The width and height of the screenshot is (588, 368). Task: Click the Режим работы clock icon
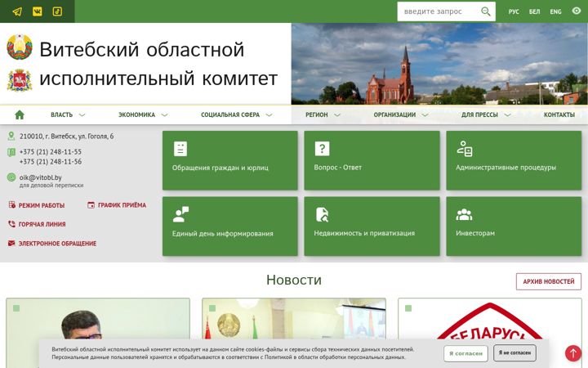12,205
